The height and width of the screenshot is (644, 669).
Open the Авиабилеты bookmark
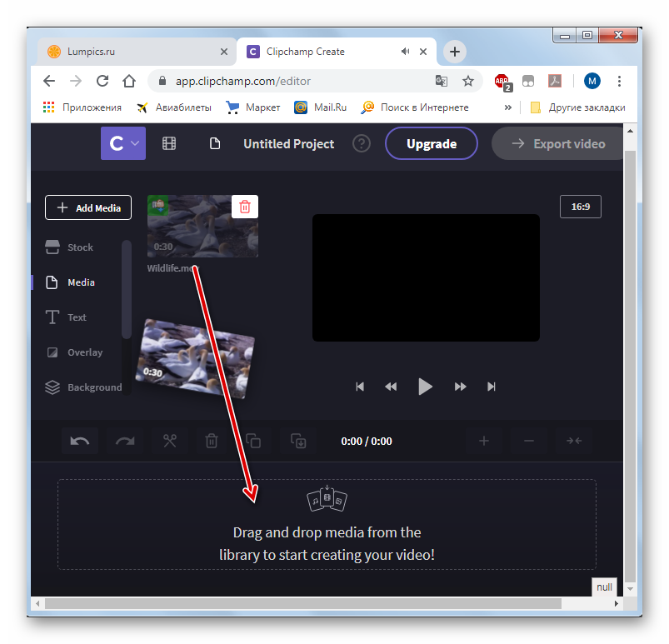pyautogui.click(x=173, y=107)
